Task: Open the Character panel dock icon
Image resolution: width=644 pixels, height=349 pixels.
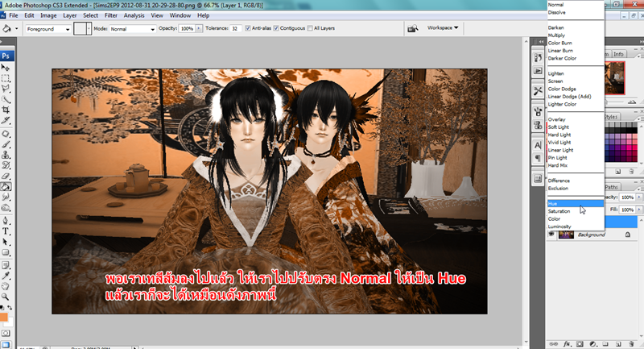Action: click(x=538, y=145)
